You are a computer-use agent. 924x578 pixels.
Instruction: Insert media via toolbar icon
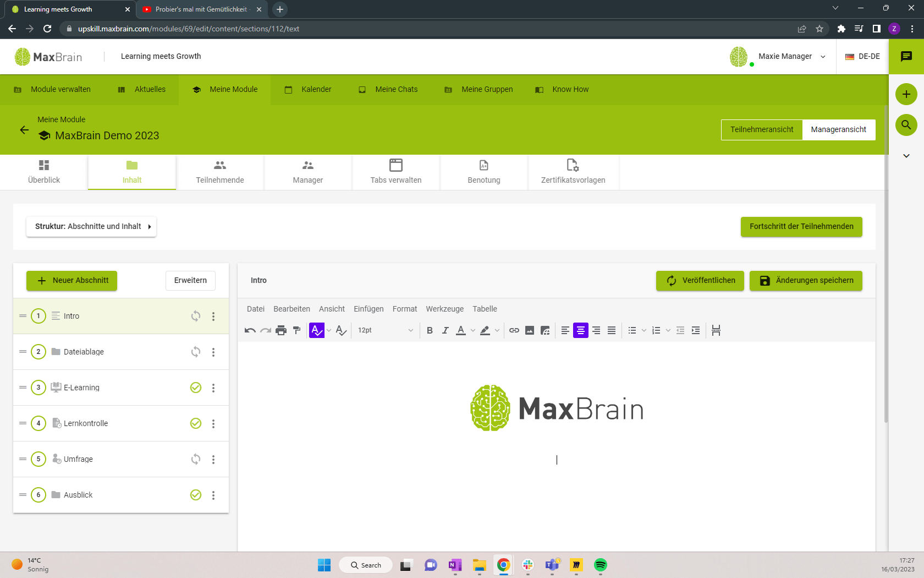[545, 330]
